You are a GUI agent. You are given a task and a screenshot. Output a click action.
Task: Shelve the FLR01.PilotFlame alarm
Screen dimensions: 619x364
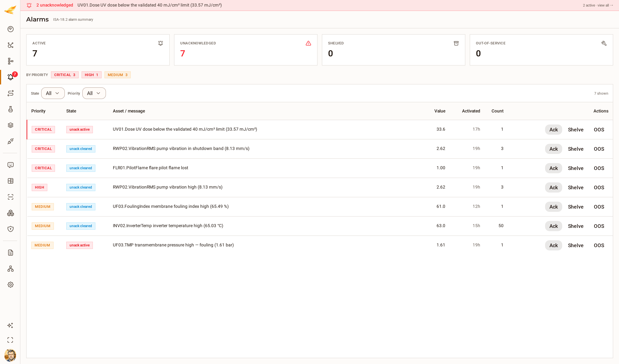coord(575,168)
